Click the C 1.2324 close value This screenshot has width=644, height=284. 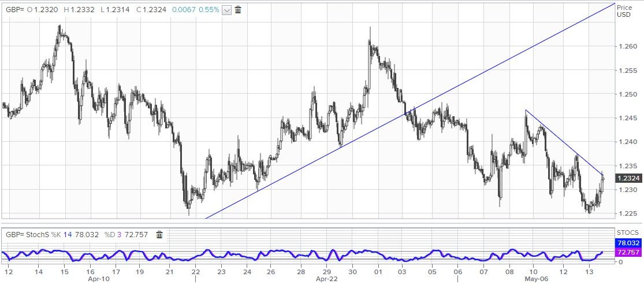tap(151, 10)
